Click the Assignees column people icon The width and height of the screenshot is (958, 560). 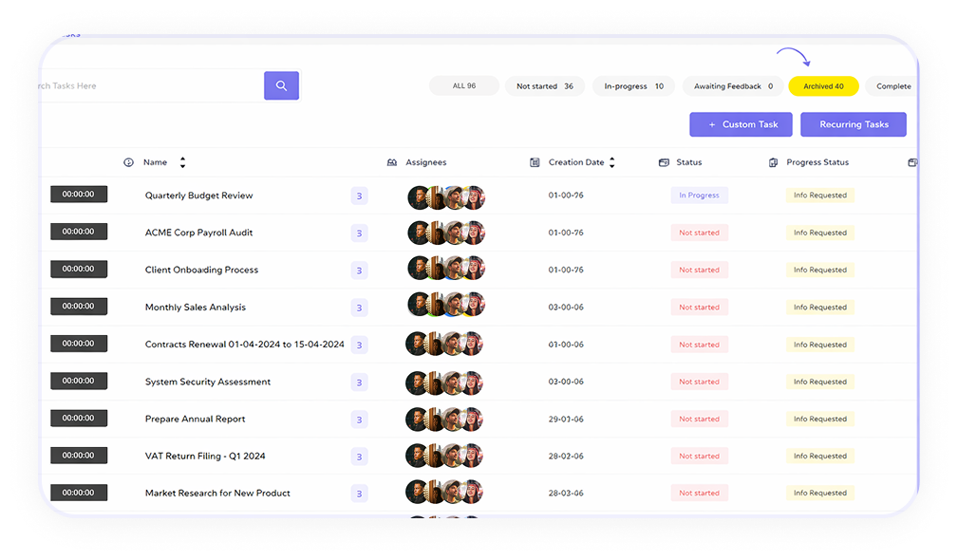coord(392,162)
